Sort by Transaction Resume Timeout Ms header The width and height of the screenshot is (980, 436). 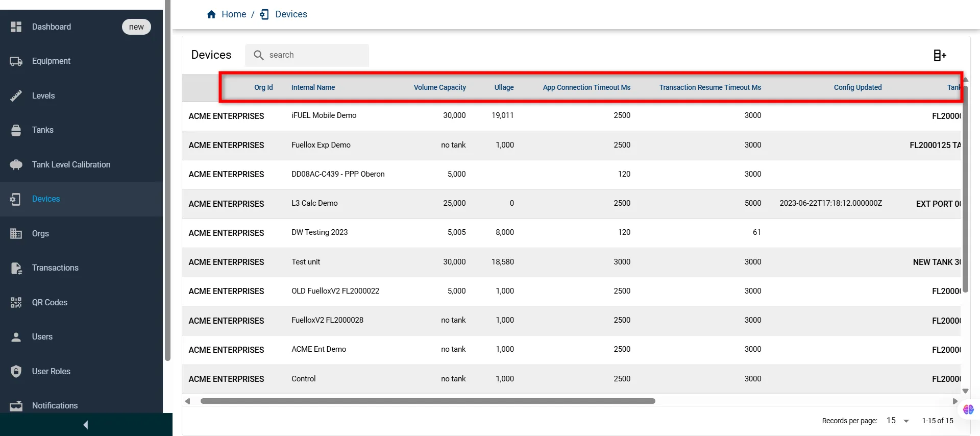pos(710,87)
